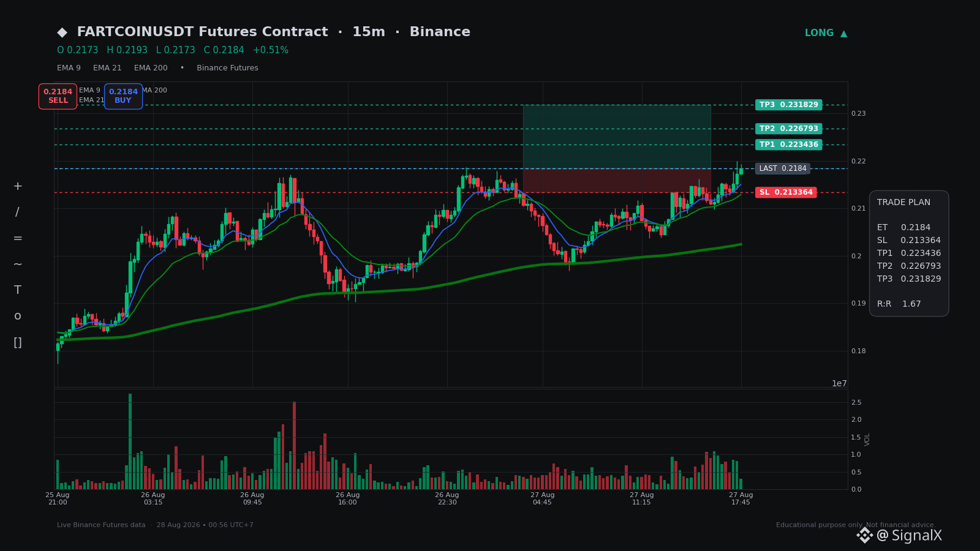The height and width of the screenshot is (551, 980).
Task: Click the O 0.2173 open price value
Action: pyautogui.click(x=78, y=50)
